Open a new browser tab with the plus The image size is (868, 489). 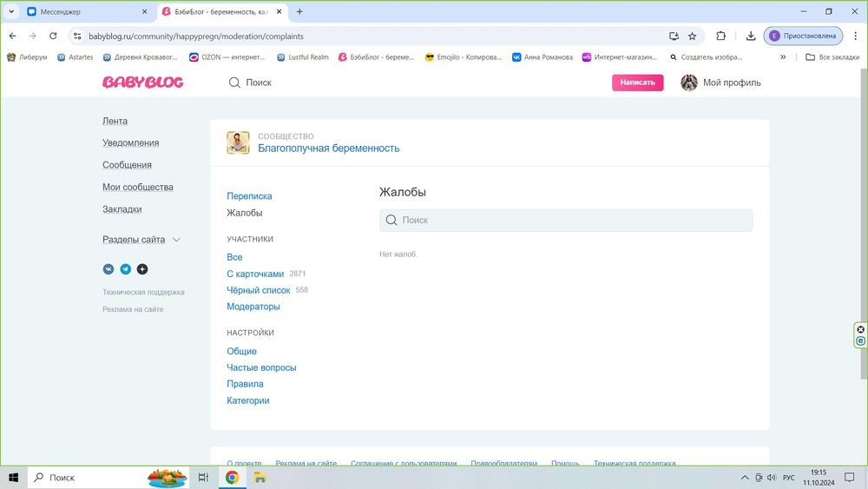[299, 11]
